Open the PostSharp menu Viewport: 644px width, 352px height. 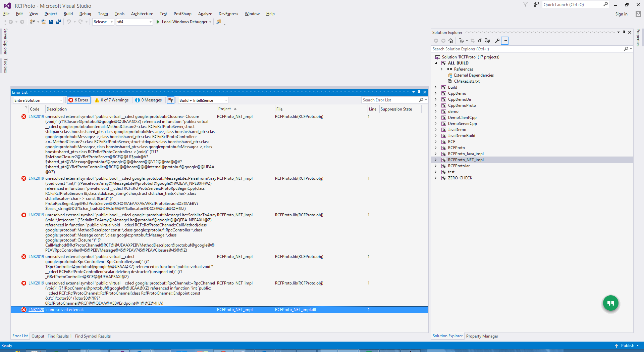(x=182, y=14)
